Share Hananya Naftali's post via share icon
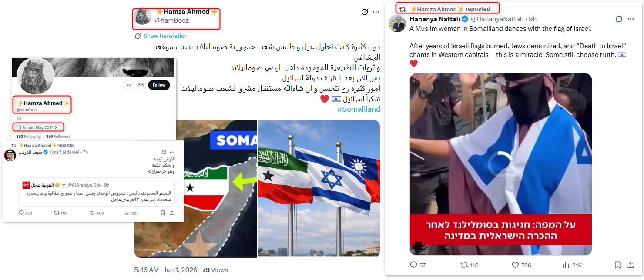 pos(631,265)
